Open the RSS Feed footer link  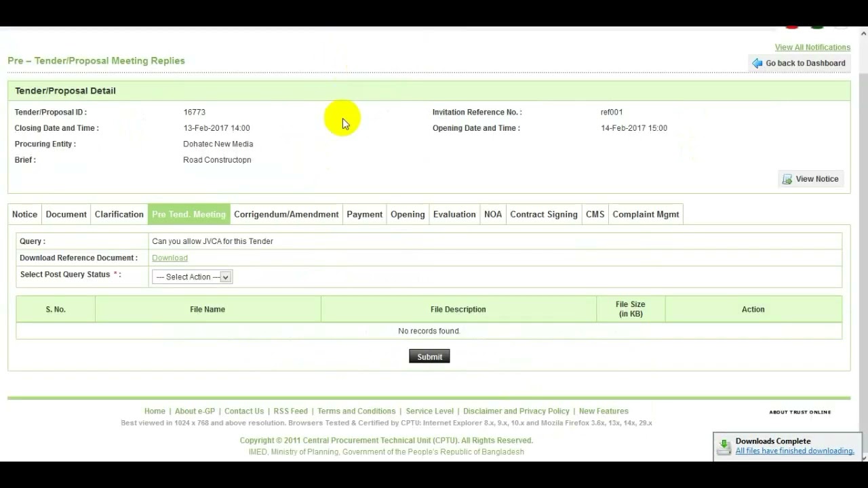(x=290, y=411)
